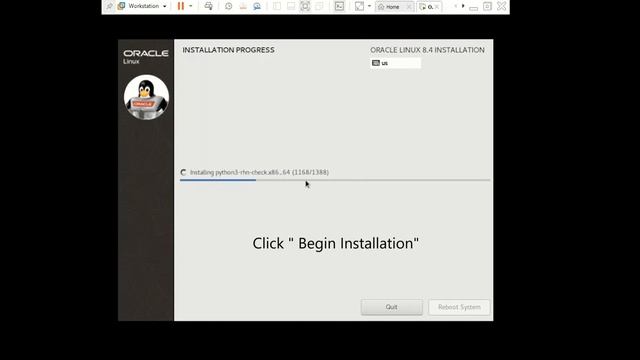Open the snapshot manager icon
Viewport: 640px width, 360px height.
257,6
